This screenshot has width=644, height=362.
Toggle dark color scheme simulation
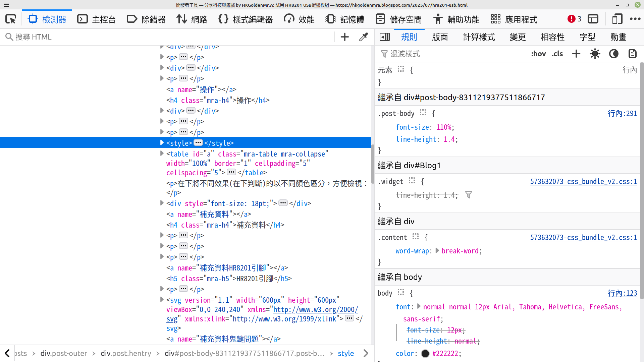click(x=614, y=54)
